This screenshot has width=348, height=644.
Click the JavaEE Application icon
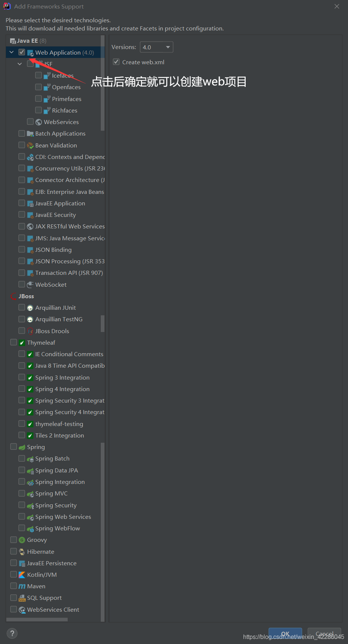point(30,204)
